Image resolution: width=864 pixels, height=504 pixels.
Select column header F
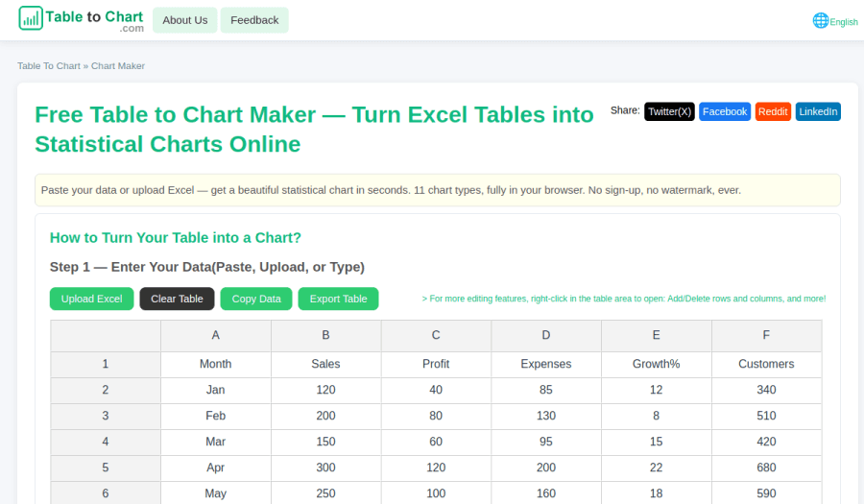(766, 335)
